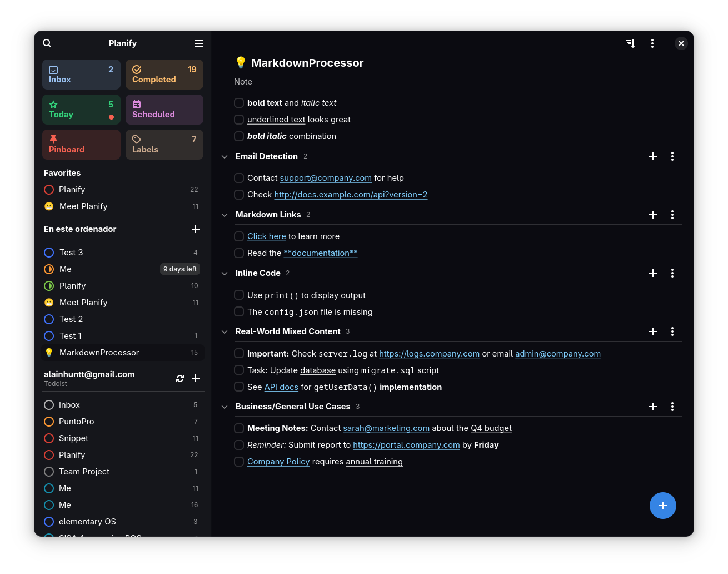Open the sidebar hamburger menu
728x574 pixels.
point(198,43)
